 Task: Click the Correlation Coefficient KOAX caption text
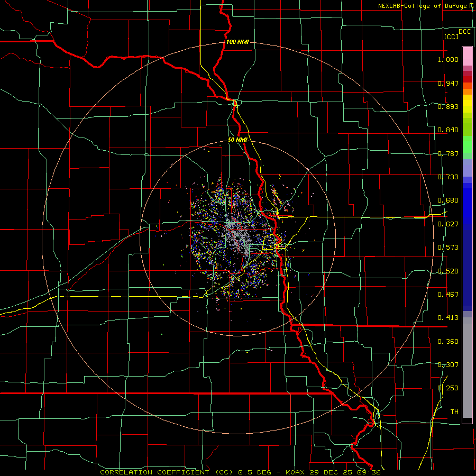coord(240,472)
